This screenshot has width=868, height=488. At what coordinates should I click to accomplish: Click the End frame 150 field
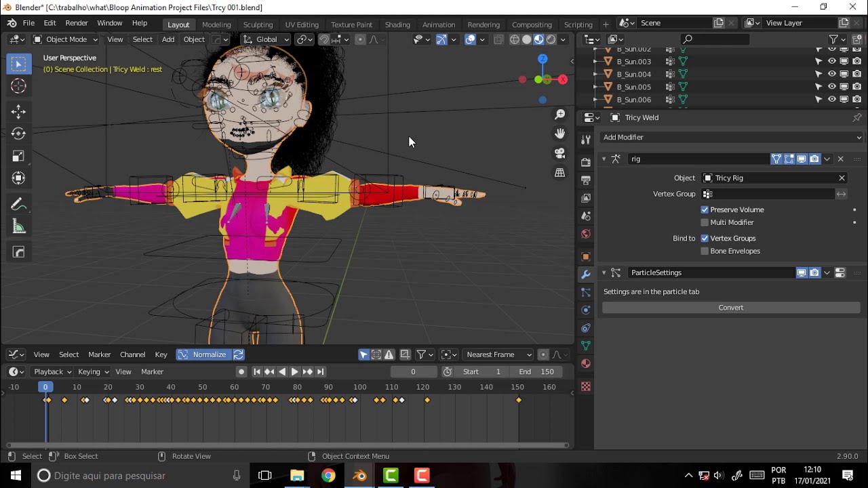point(538,371)
